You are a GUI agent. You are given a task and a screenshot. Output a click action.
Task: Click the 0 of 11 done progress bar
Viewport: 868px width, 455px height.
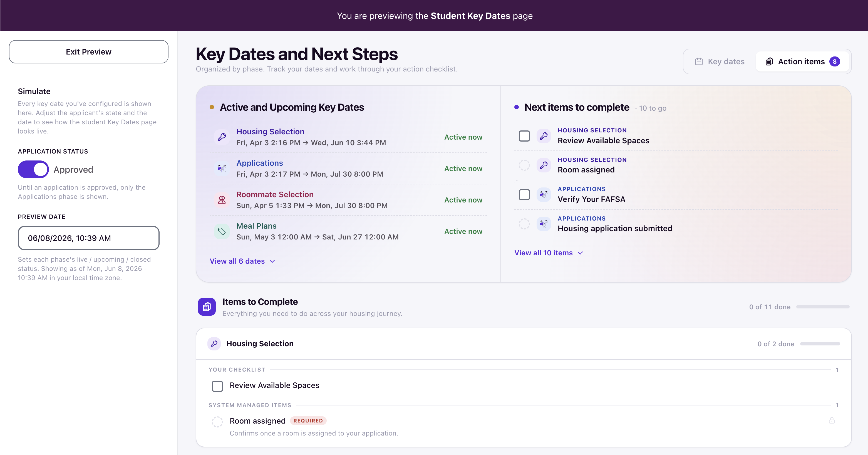822,307
